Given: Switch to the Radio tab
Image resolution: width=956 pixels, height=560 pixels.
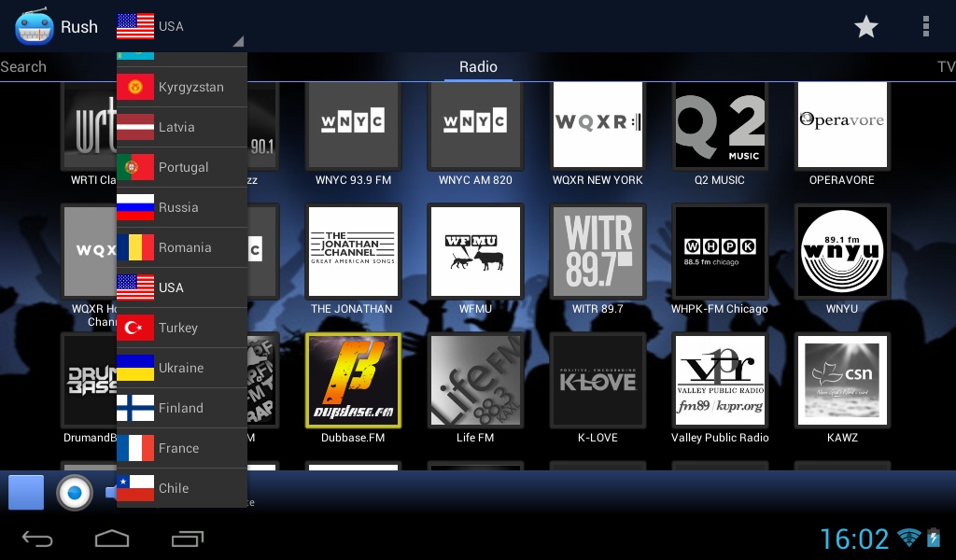Looking at the screenshot, I should (478, 67).
